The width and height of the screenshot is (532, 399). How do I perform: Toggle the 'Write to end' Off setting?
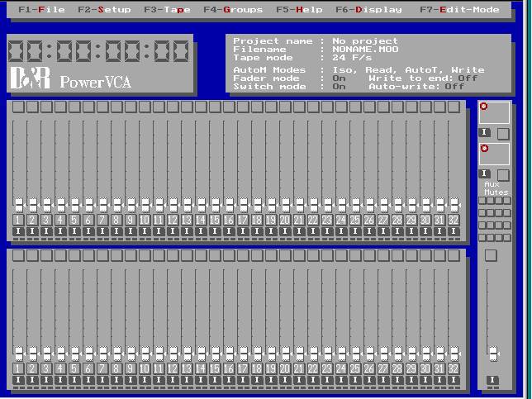(x=468, y=78)
